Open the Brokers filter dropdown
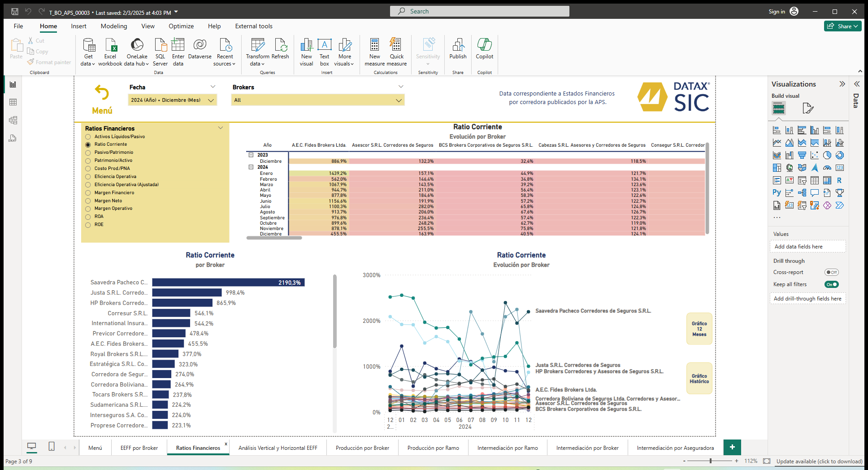 coord(398,100)
